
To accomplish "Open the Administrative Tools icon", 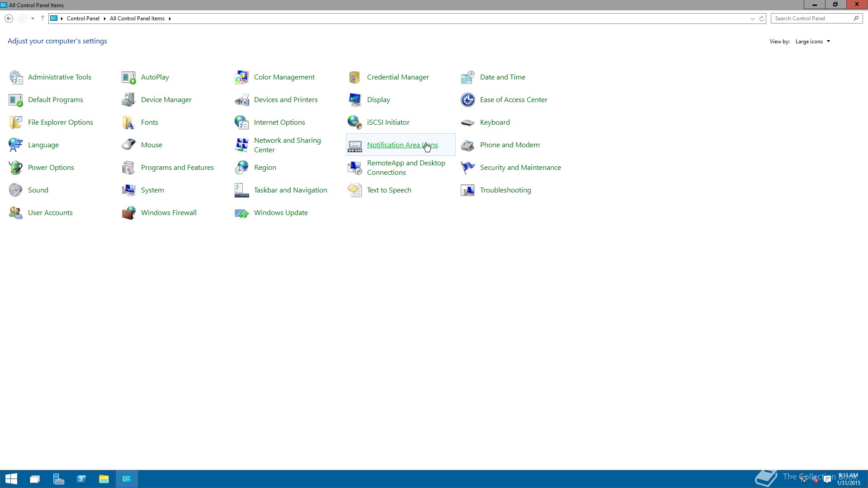I will (16, 77).
